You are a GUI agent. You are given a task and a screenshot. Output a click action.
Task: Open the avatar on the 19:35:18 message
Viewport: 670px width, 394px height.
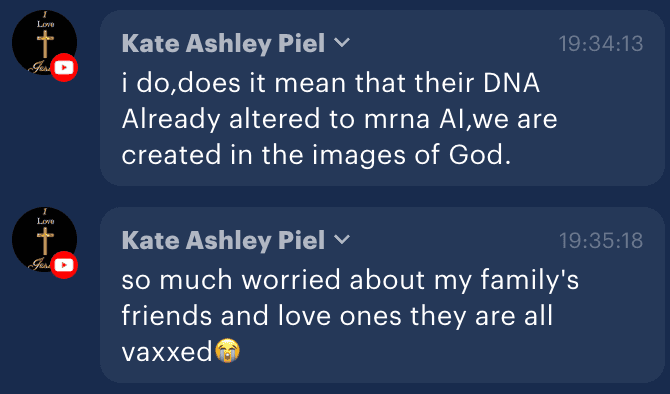coord(44,240)
